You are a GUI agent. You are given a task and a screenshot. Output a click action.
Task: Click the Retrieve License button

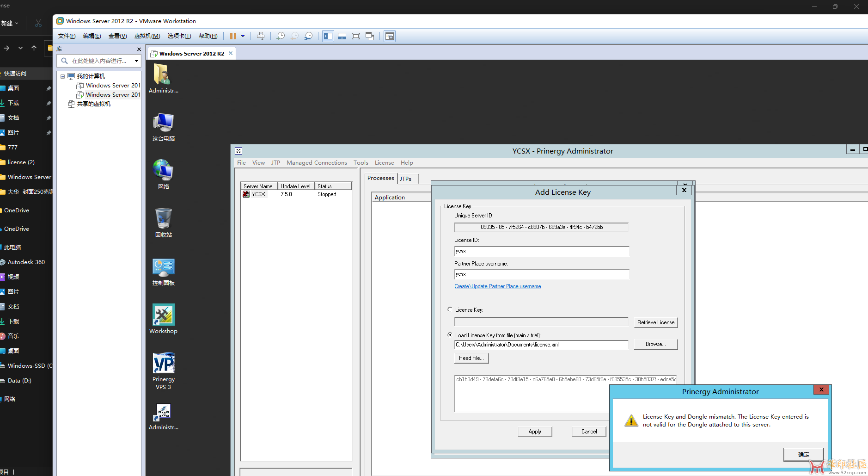(x=655, y=322)
